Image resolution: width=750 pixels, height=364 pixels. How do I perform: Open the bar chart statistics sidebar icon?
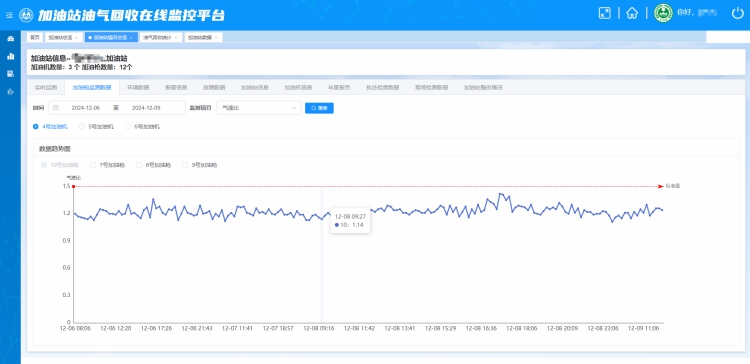click(11, 56)
